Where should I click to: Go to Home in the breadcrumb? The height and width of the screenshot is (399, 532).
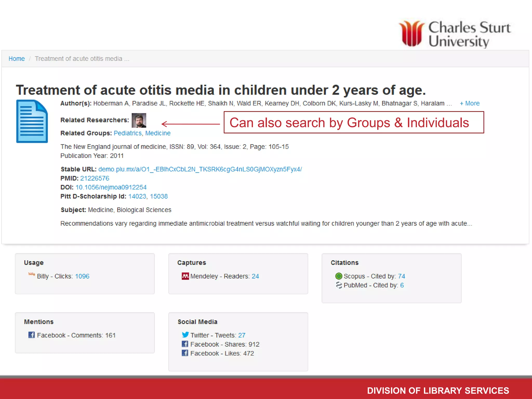[x=17, y=59]
